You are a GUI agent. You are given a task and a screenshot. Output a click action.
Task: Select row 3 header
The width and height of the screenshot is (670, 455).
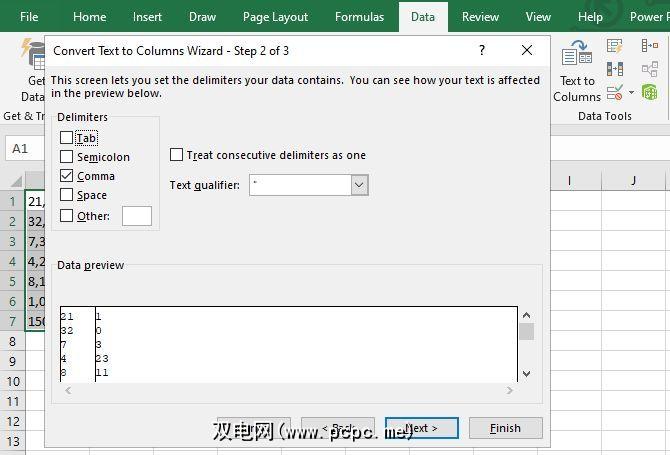tap(12, 241)
